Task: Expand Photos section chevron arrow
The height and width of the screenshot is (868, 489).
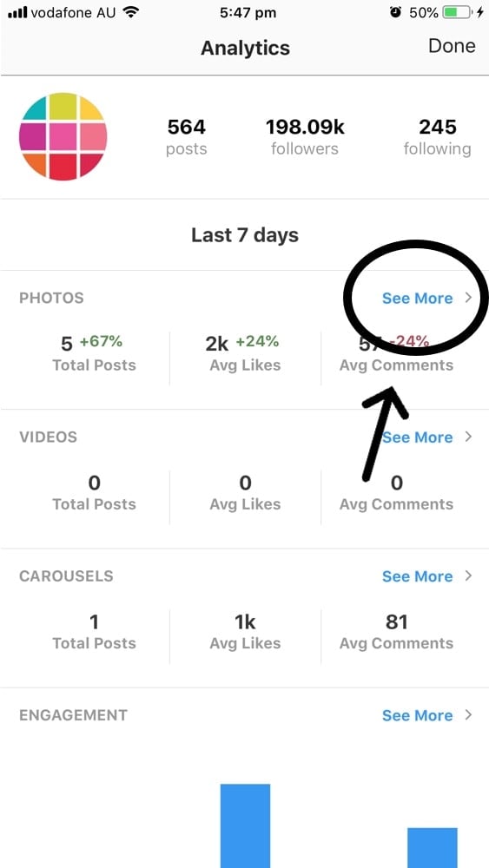Action: coord(468,298)
